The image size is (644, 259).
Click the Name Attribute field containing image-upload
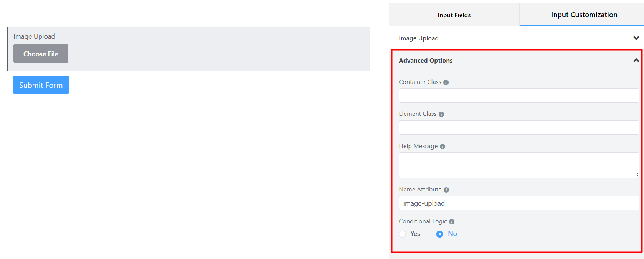(x=519, y=203)
